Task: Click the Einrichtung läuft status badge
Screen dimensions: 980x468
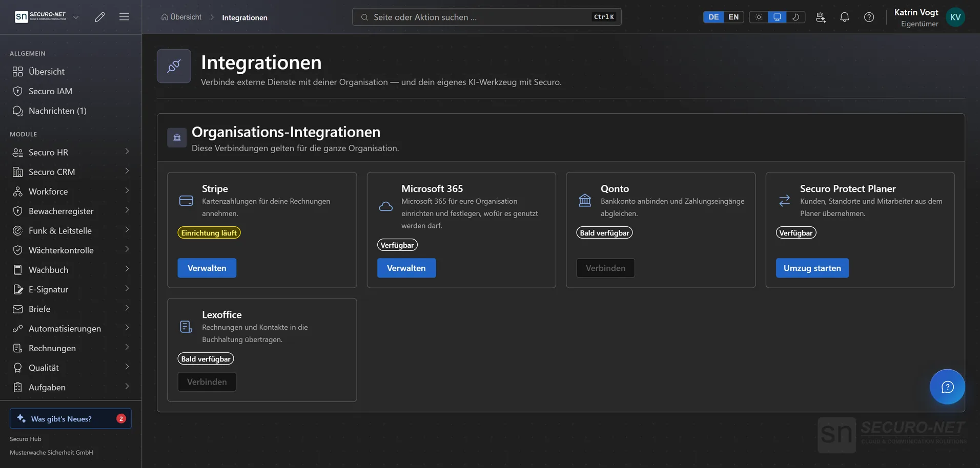Action: pyautogui.click(x=209, y=232)
